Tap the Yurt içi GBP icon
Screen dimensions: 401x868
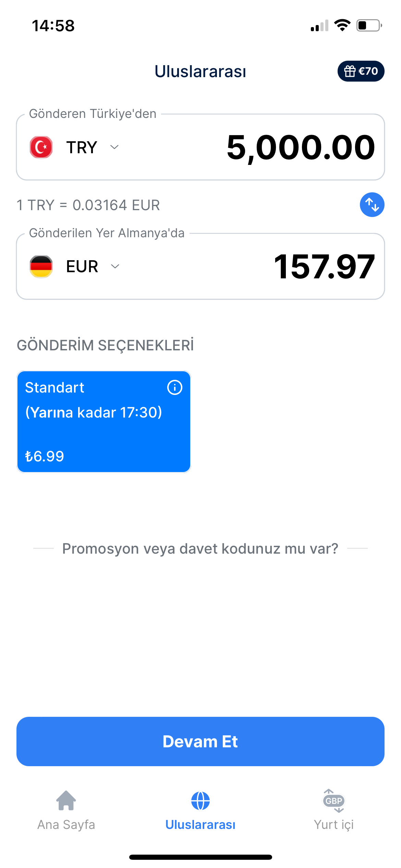coord(334,801)
